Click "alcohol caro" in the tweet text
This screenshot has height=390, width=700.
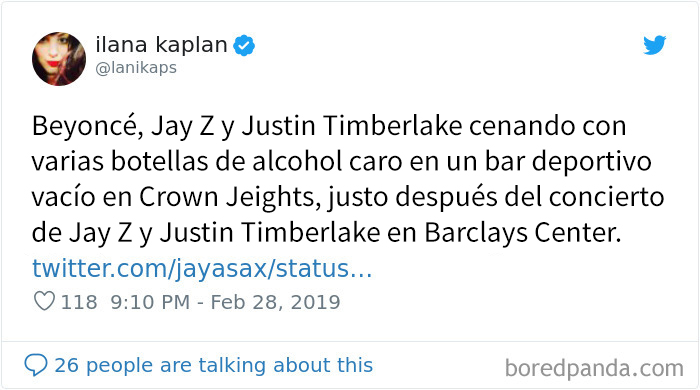(327, 162)
